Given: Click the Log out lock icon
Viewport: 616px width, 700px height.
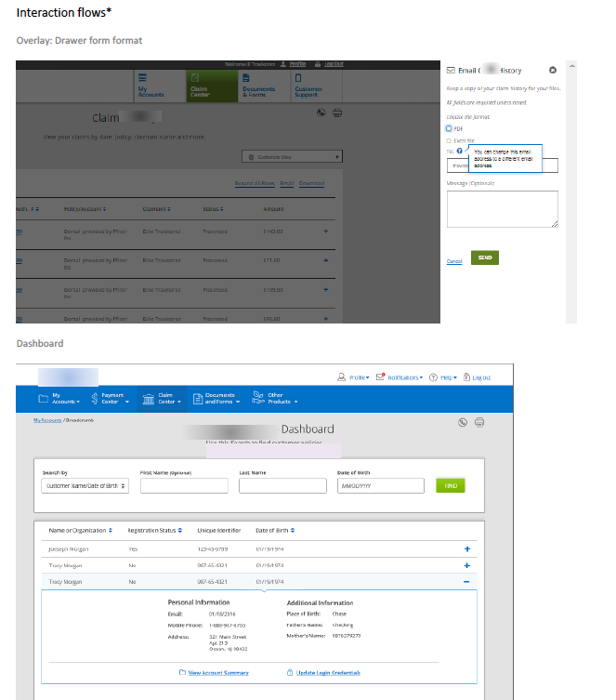Looking at the screenshot, I should pos(465,377).
